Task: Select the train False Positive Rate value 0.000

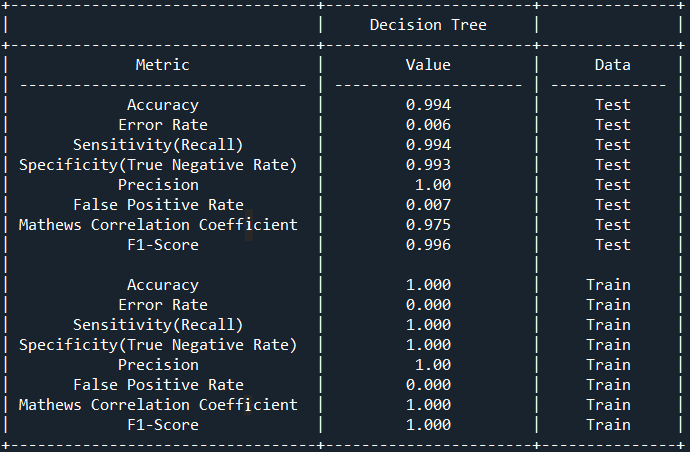Action: coord(428,385)
